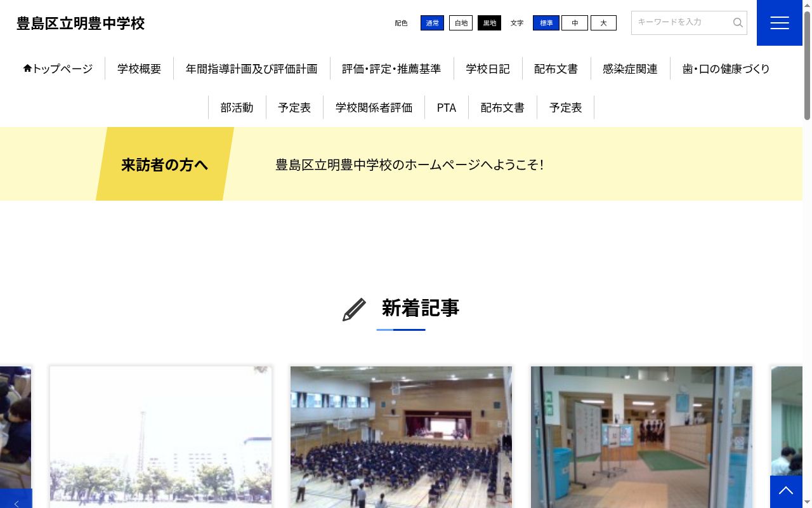Viewport: 812px width, 508px height.
Task: Open the blue hamburger menu
Action: tap(779, 23)
